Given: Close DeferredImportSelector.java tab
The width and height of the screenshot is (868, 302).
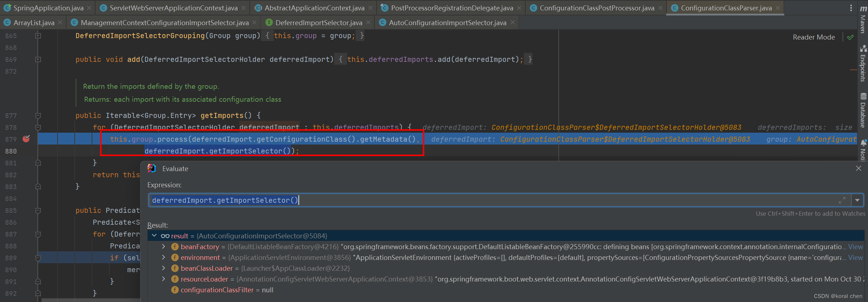Looking at the screenshot, I should (x=368, y=23).
